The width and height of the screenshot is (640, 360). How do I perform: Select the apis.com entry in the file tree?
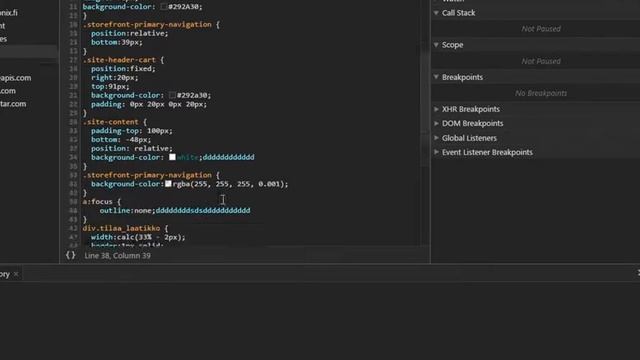click(16, 78)
